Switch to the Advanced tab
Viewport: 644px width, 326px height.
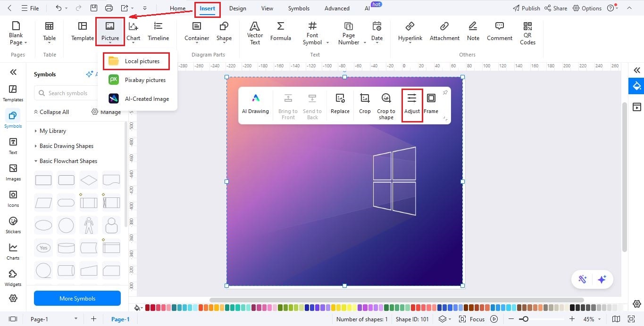pyautogui.click(x=337, y=8)
